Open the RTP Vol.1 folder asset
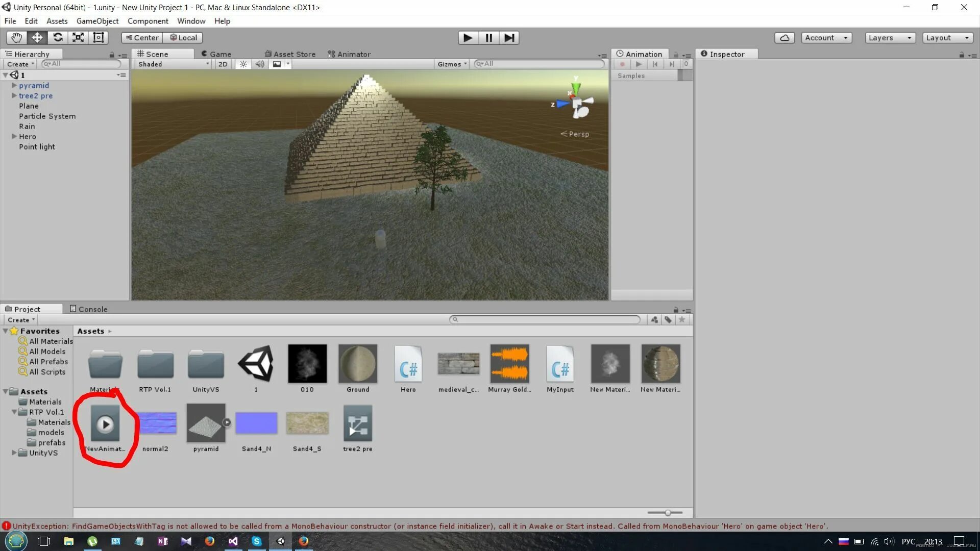Image resolution: width=980 pixels, height=551 pixels. point(155,369)
